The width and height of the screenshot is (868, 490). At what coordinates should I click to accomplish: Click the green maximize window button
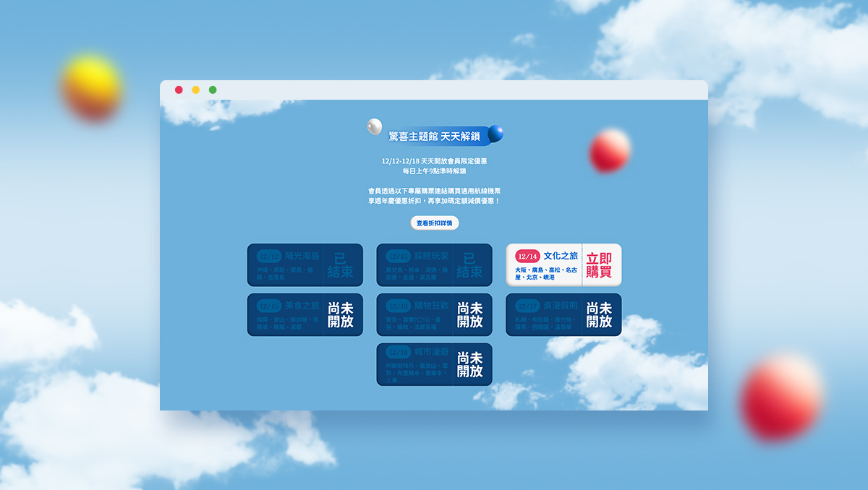(213, 90)
